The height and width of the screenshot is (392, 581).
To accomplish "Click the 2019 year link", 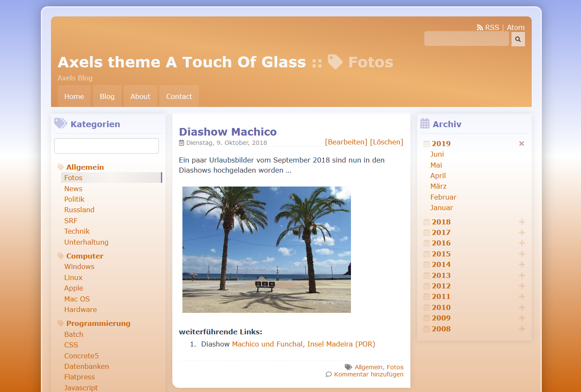I will [x=441, y=144].
